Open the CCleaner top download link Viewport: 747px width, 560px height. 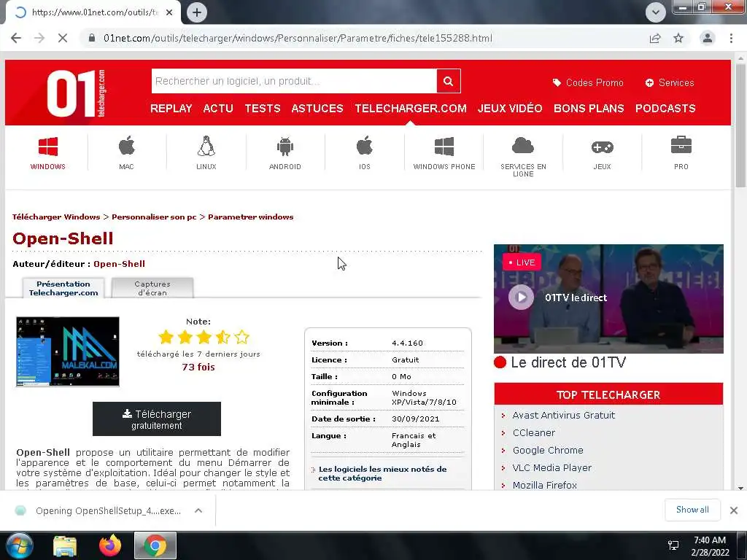533,433
